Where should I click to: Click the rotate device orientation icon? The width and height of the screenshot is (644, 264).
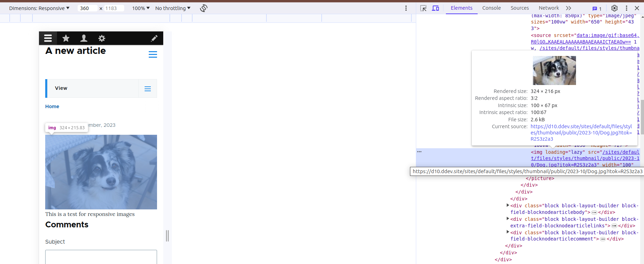point(204,8)
